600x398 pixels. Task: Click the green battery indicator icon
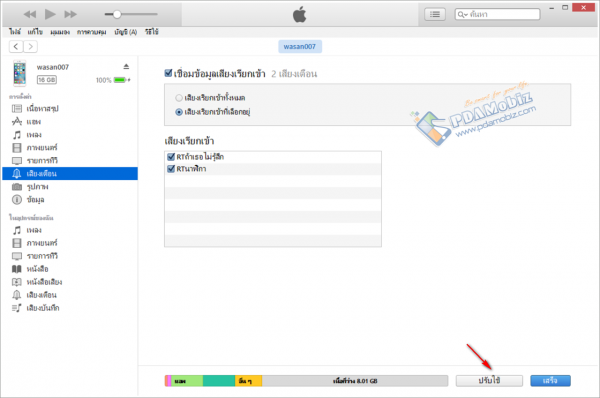[x=121, y=80]
